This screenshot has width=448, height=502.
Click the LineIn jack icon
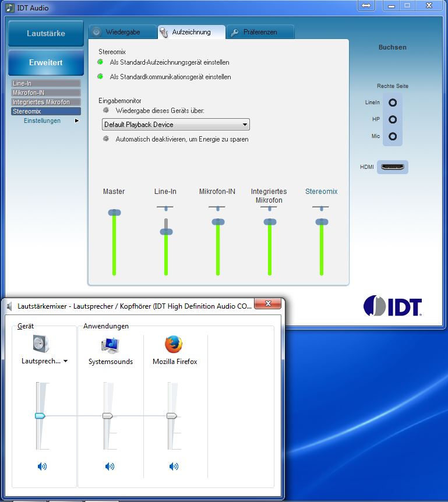click(x=393, y=102)
